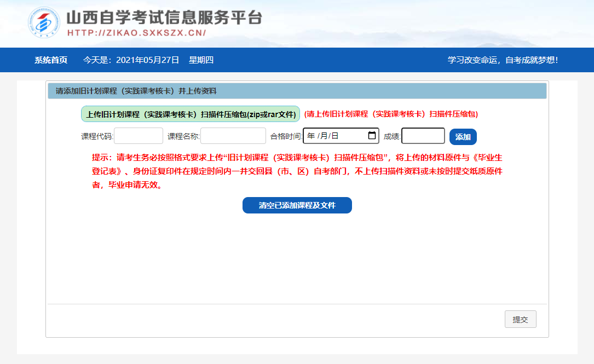Viewport: 594px width, 364px height.
Task: Select the 成绩 score input field
Action: click(x=423, y=136)
